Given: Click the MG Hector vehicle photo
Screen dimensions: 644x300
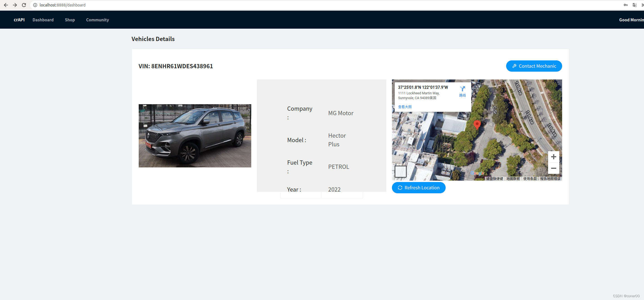Looking at the screenshot, I should click(195, 136).
